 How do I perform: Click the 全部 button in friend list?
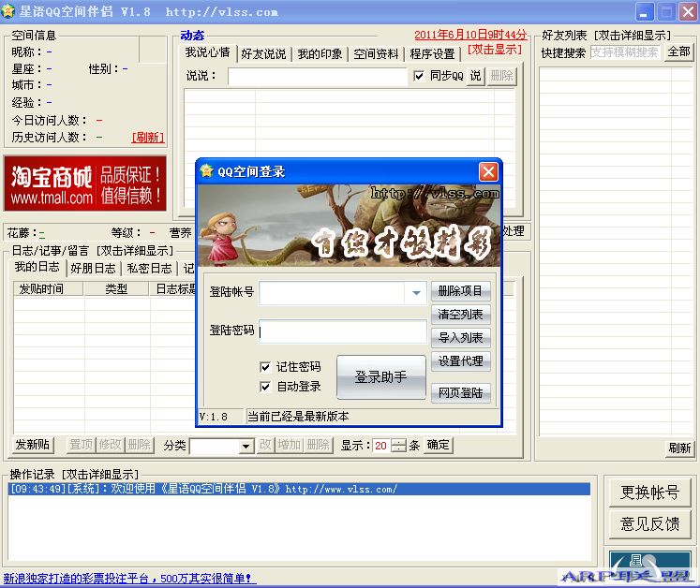[x=678, y=51]
